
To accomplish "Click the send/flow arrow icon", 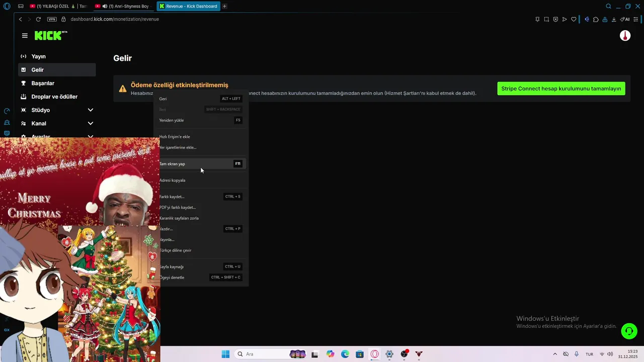I will pos(565,19).
